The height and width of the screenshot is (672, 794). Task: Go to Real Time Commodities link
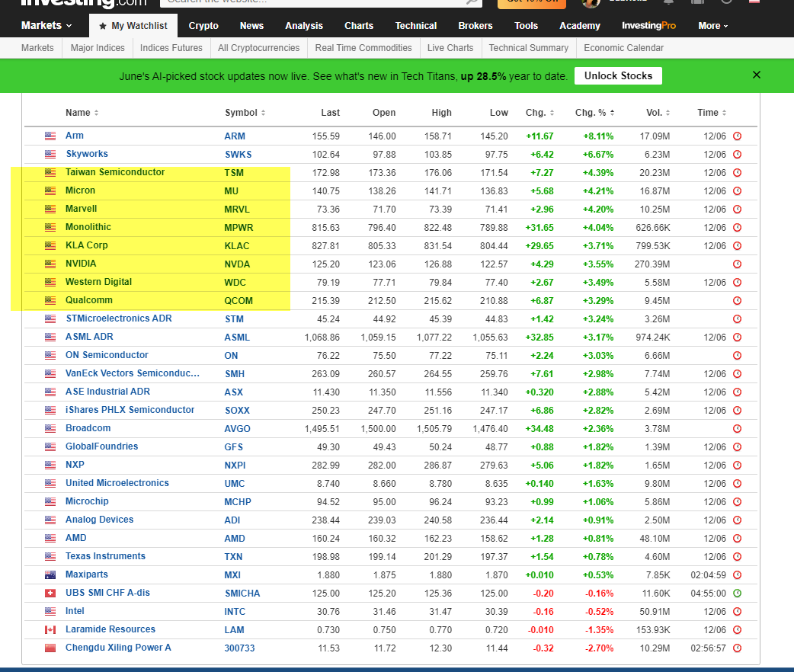(x=363, y=48)
